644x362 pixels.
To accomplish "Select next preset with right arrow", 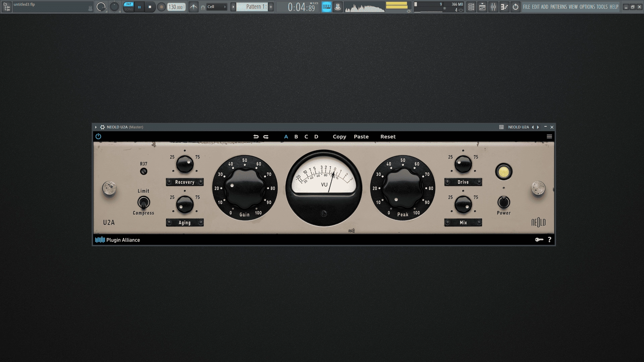I will coord(538,127).
